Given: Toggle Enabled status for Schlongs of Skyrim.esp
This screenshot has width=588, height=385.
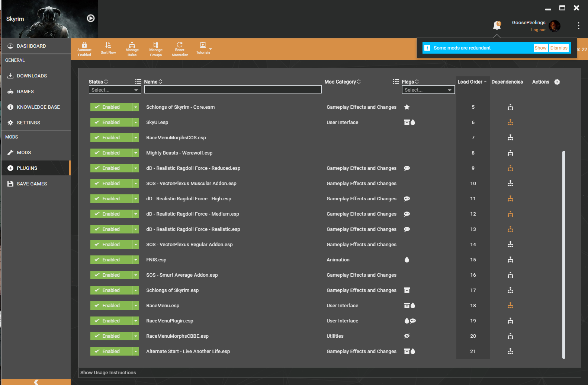Looking at the screenshot, I should [x=111, y=290].
